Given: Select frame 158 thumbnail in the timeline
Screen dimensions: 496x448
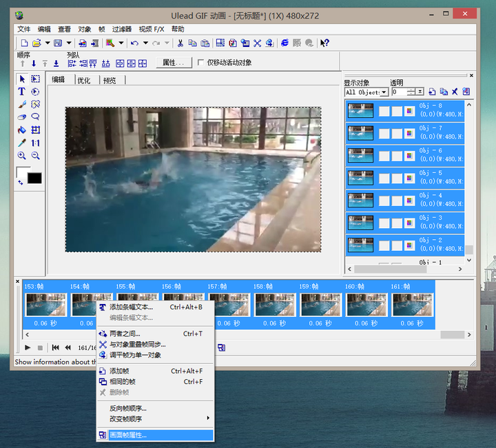Looking at the screenshot, I should click(274, 305).
